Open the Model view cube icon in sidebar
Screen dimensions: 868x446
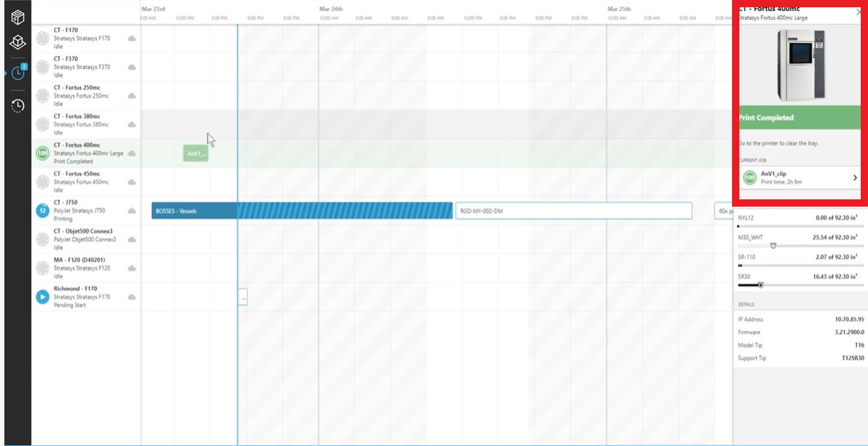pos(17,17)
